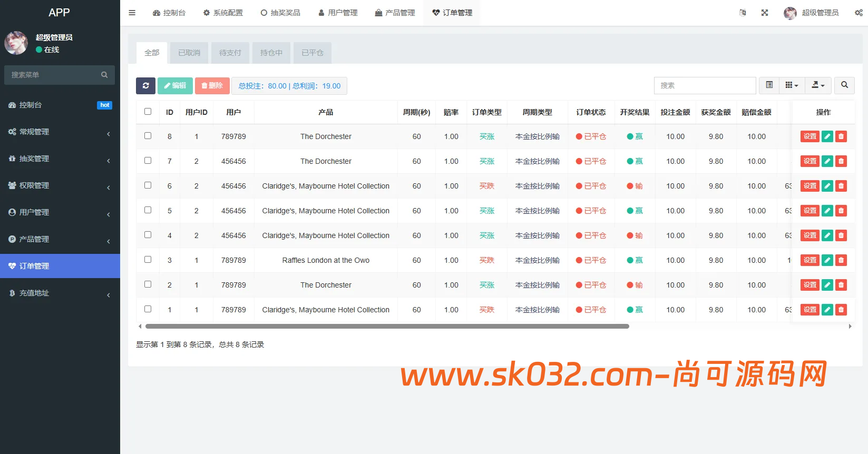Click red trash icon for order ID 8
868x454 pixels.
841,136
